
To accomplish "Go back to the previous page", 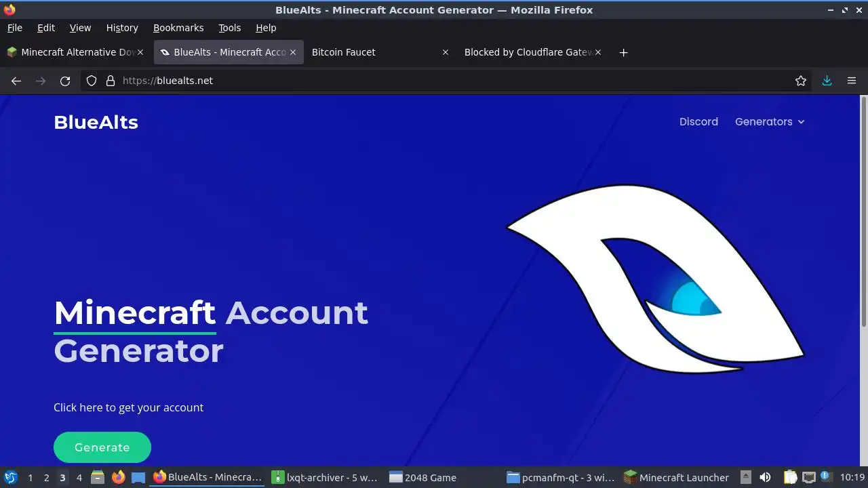I will (16, 81).
